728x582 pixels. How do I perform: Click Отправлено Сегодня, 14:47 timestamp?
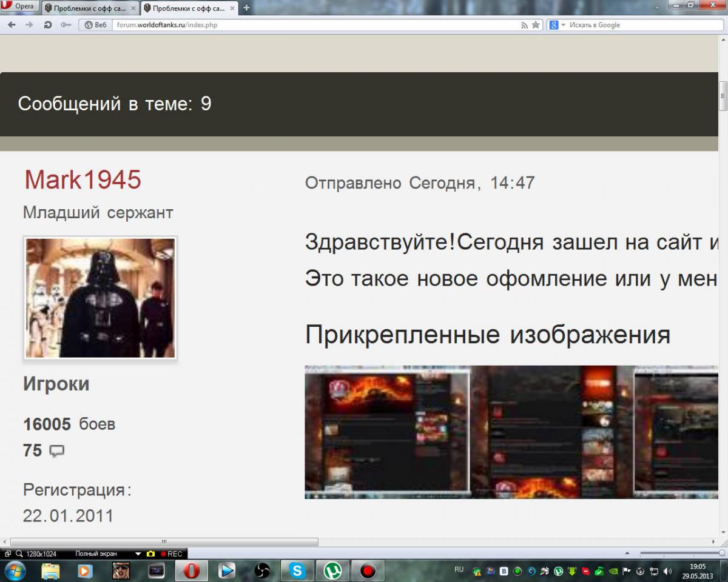[420, 183]
